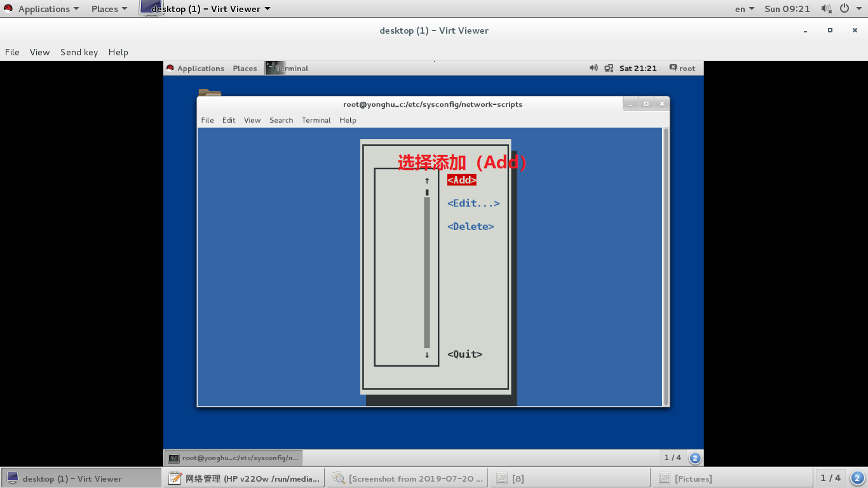Click the up arrow of nmtui list scrollbar
The image size is (868, 488).
click(x=427, y=180)
